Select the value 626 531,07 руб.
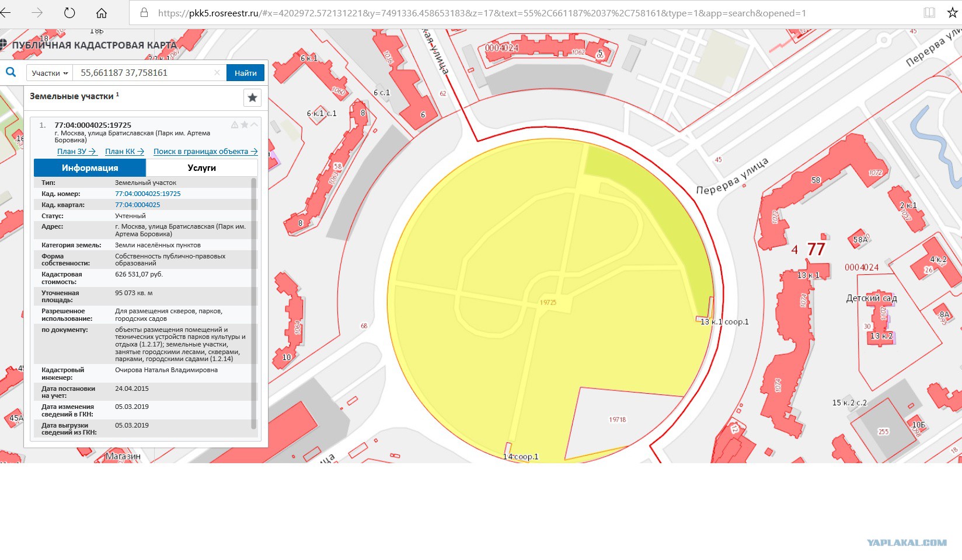 (139, 274)
